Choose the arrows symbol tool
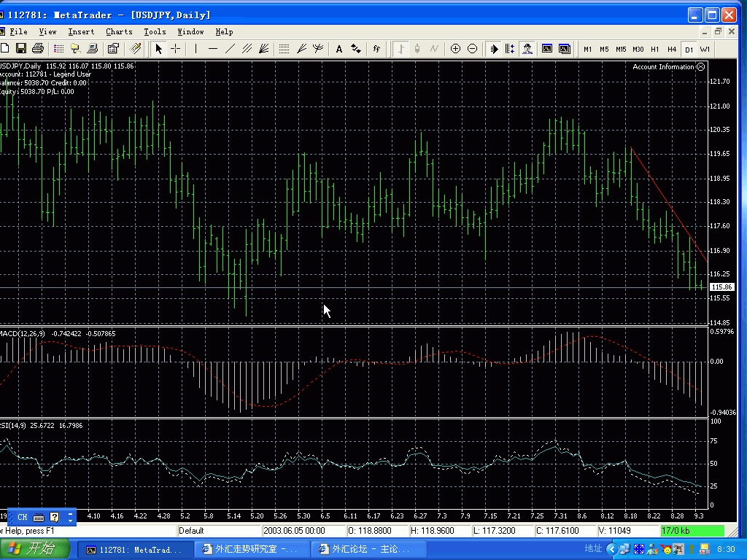Viewport: 747px width, 560px height. (x=356, y=49)
